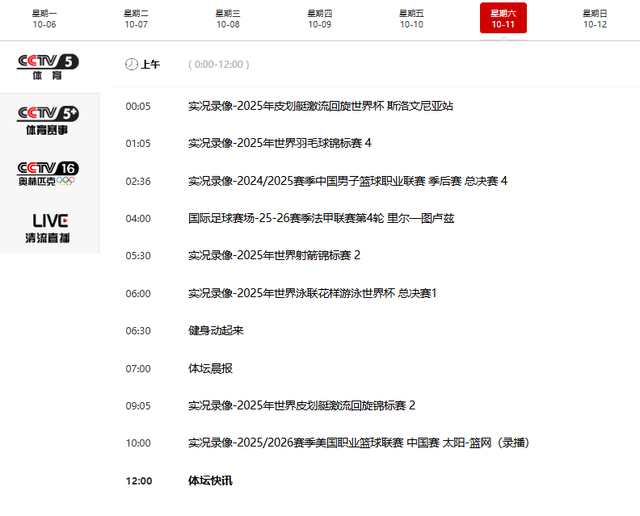Screen dimensions: 640x516
Task: Switch to CCTV5+ 体育赛事 channel
Action: [x=50, y=120]
